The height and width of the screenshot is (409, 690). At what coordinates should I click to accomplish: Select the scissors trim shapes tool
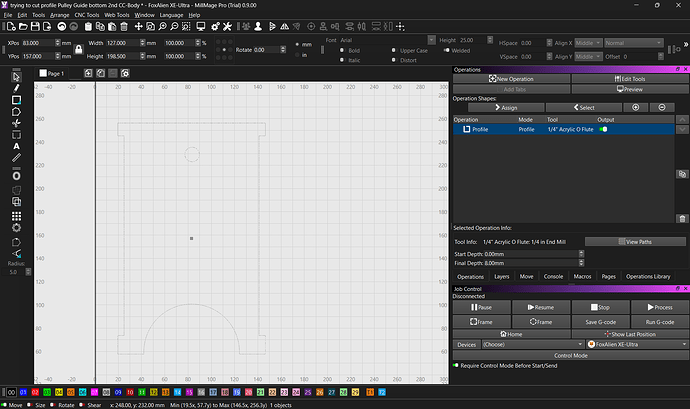pos(16,123)
